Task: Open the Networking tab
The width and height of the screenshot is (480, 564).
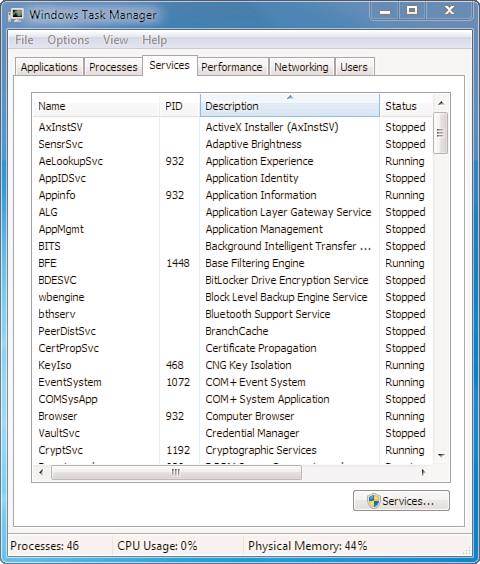Action: pos(302,67)
